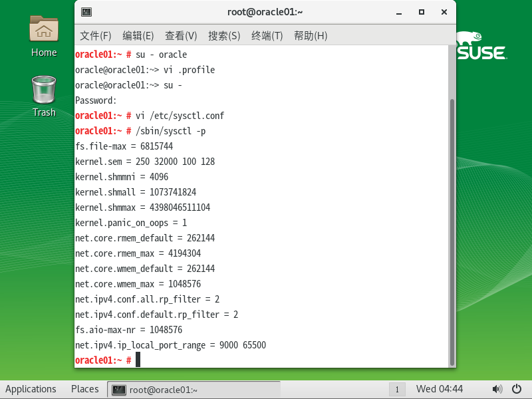
Task: Click the terminal cursor at the prompt
Action: 138,360
